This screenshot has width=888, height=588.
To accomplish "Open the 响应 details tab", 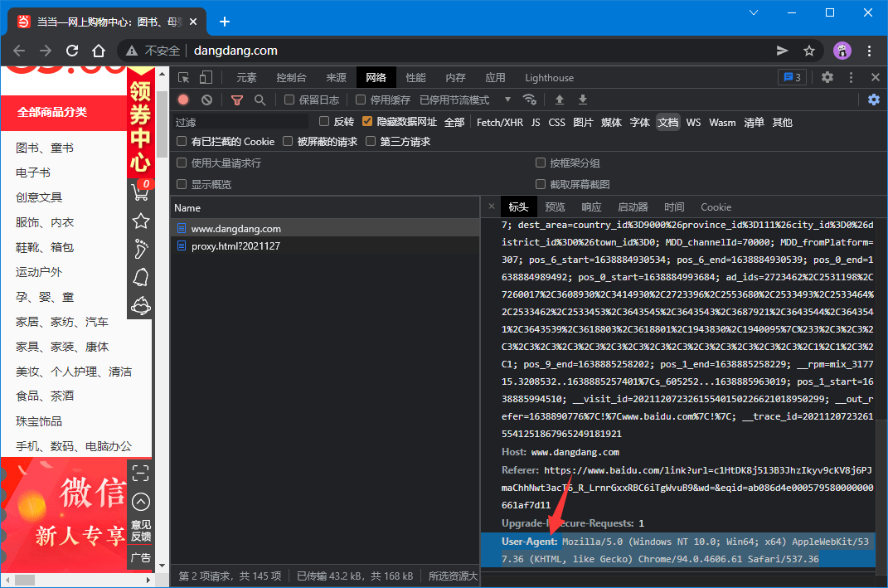I will pyautogui.click(x=591, y=207).
